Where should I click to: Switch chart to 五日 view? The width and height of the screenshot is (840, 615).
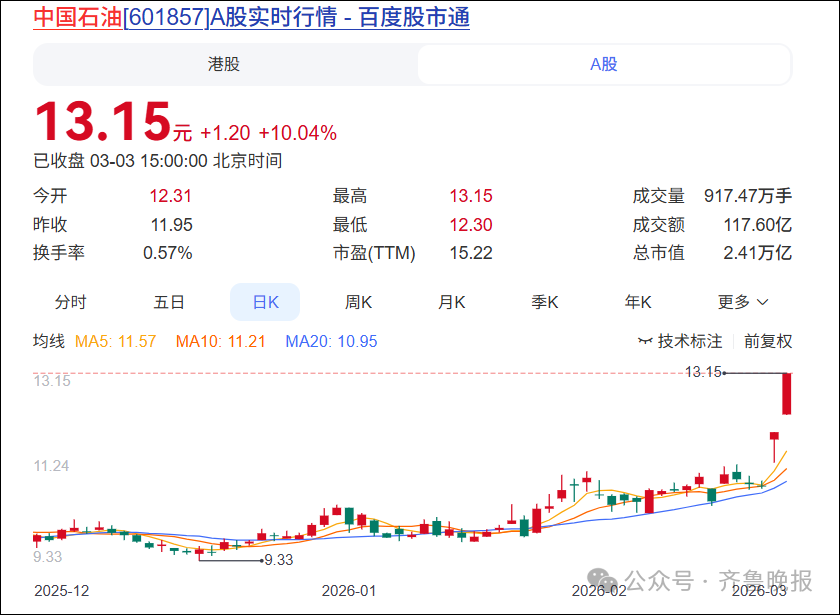pos(169,302)
